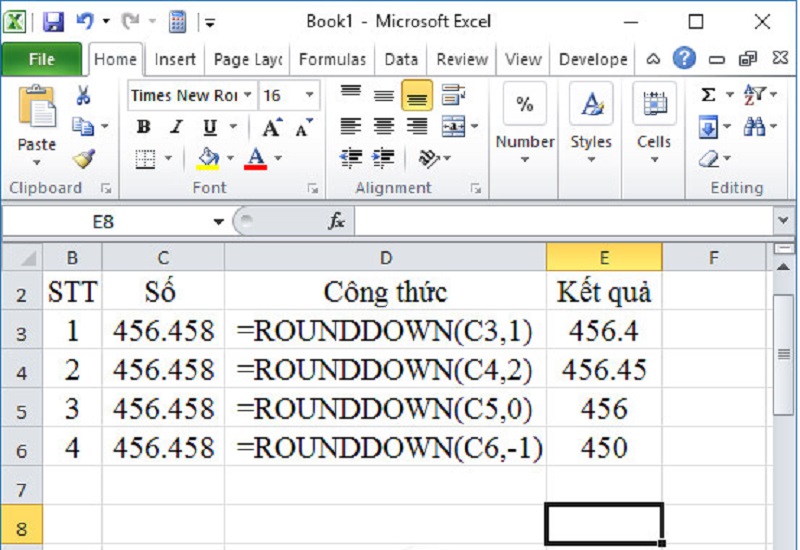Open the Clipboard dialog launcher
800x550 pixels.
tap(106, 189)
